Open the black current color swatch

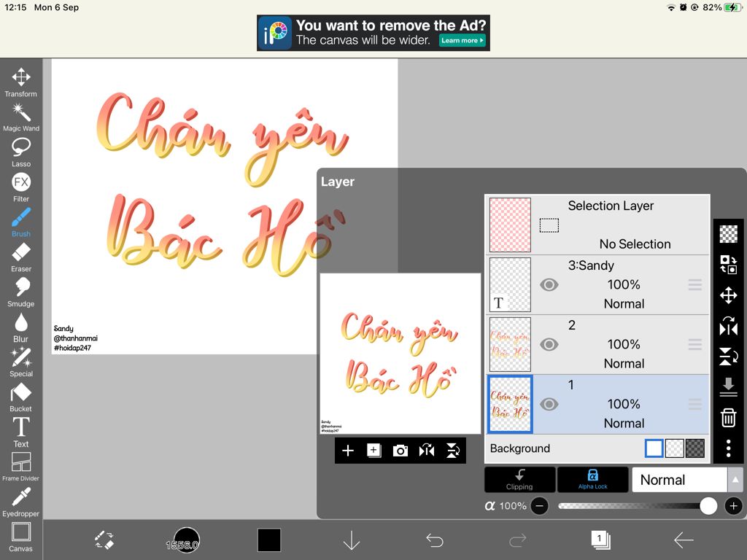click(269, 540)
